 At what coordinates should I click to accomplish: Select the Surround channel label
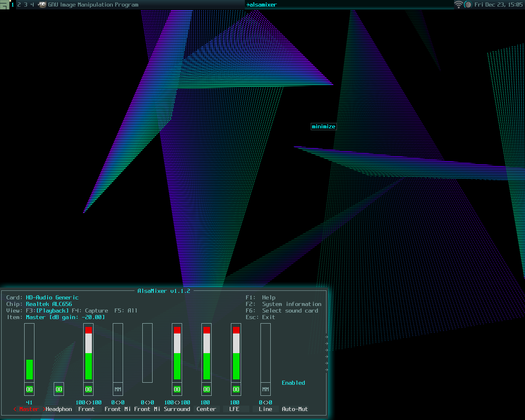[x=177, y=409]
